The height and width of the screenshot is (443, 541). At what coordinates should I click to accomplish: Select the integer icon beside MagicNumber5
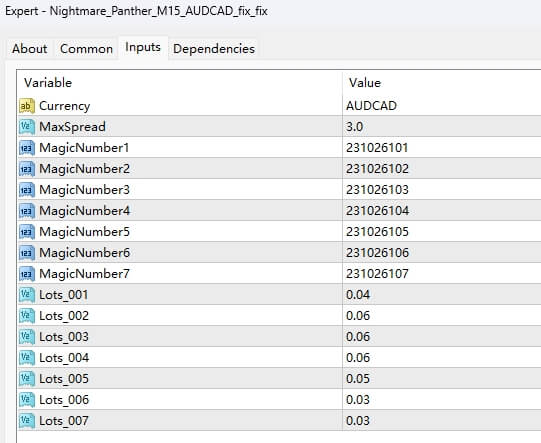tap(27, 232)
